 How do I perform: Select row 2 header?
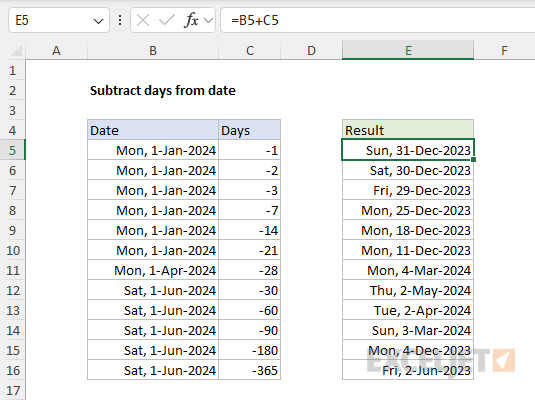[x=13, y=90]
